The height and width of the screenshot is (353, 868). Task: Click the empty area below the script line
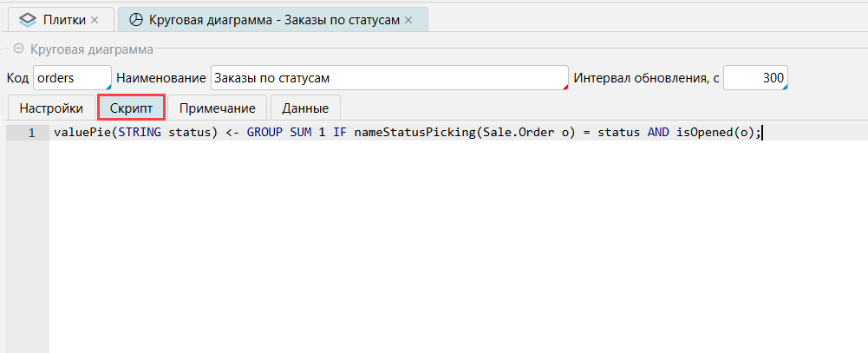tap(434, 252)
